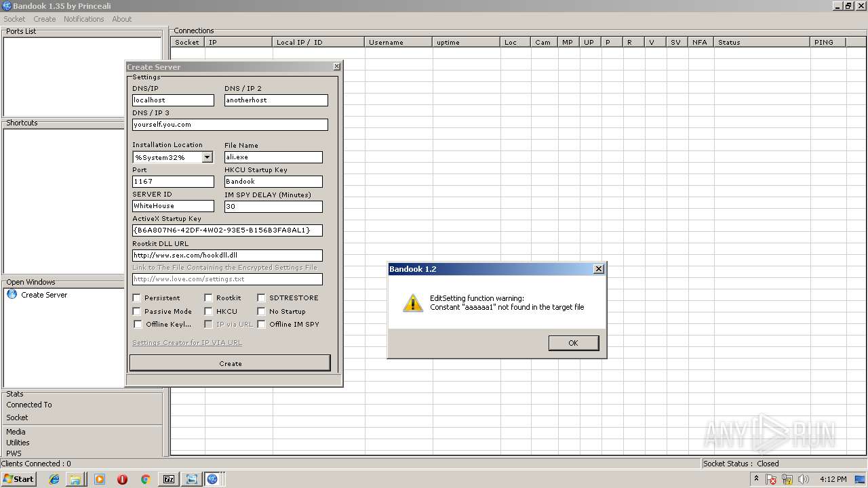Click the Loc column header
This screenshot has width=868, height=488.
[x=516, y=42]
